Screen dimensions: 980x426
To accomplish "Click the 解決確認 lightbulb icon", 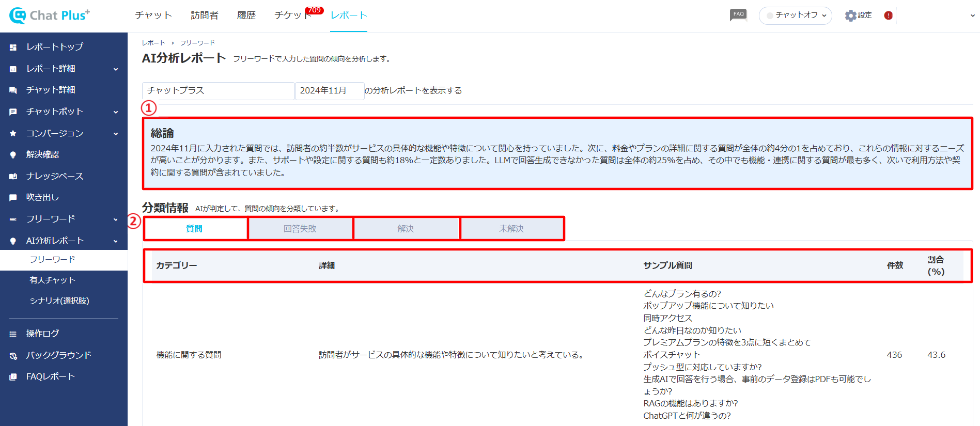I will pyautogui.click(x=13, y=154).
